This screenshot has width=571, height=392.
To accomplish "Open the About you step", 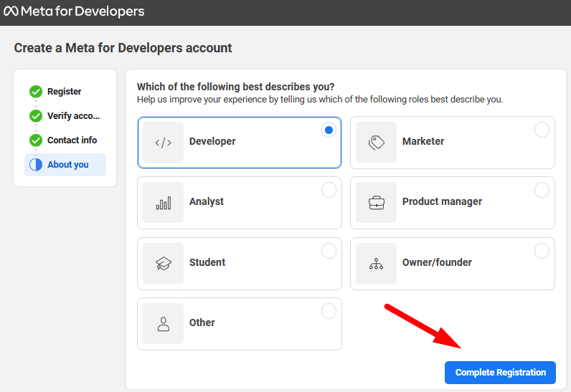I will [x=65, y=165].
